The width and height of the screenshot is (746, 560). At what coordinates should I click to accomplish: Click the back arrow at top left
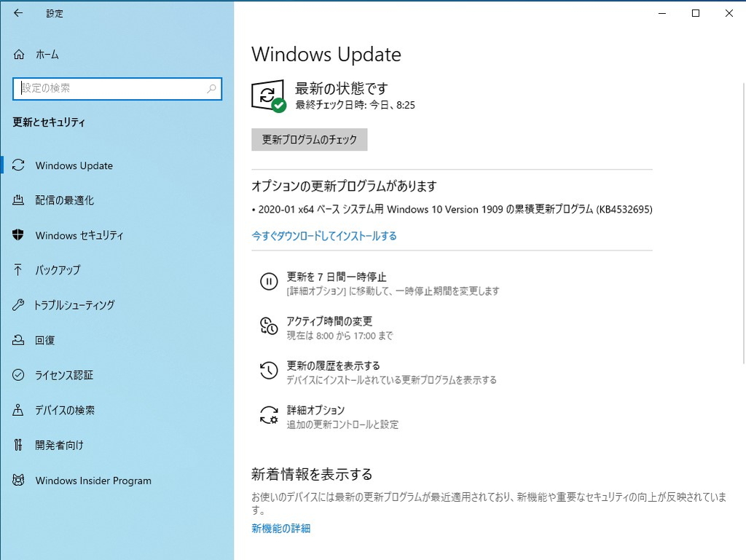point(17,13)
